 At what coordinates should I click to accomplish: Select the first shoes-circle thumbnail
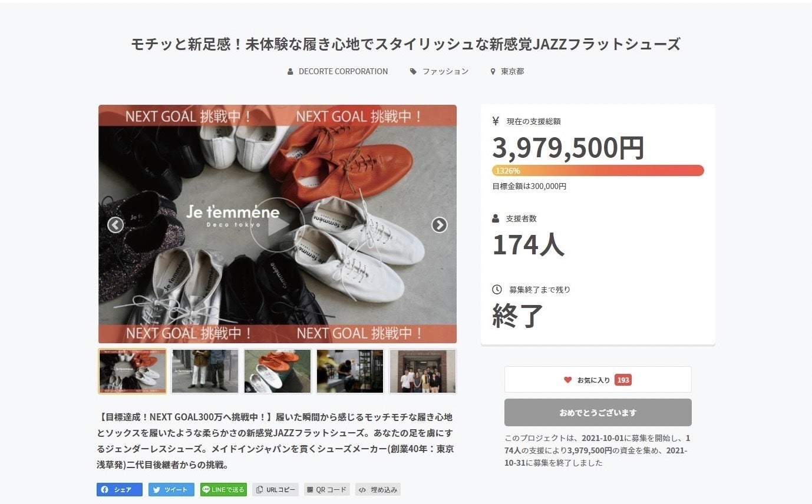click(133, 371)
